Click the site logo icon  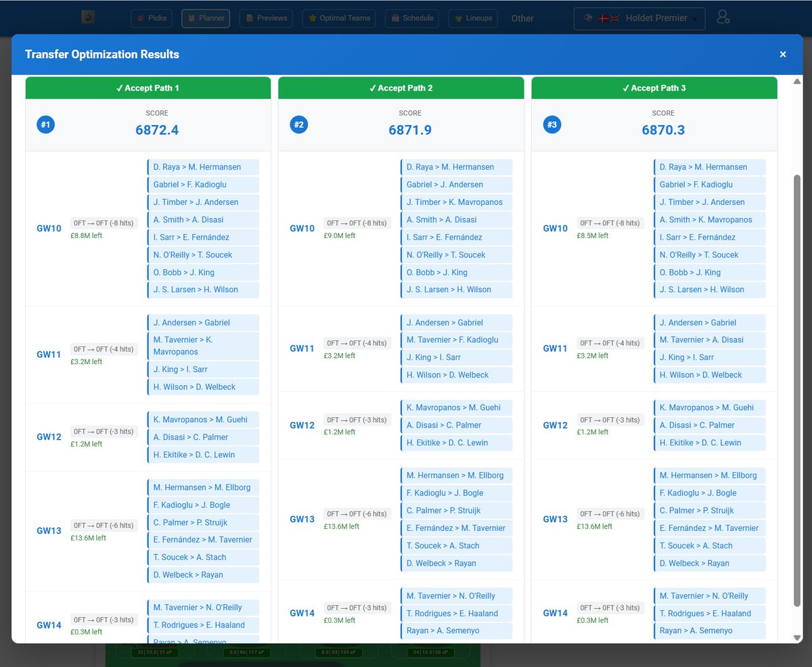(88, 17)
